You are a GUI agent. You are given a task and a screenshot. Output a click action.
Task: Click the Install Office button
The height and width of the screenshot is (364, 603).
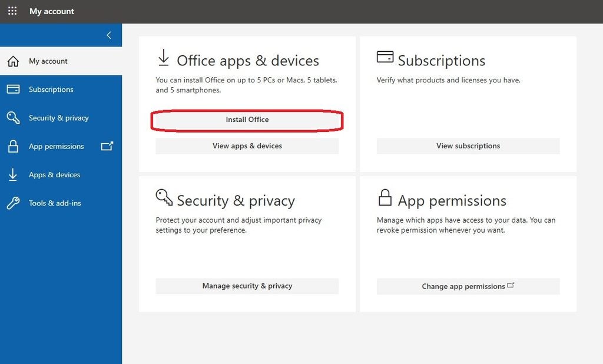point(247,120)
